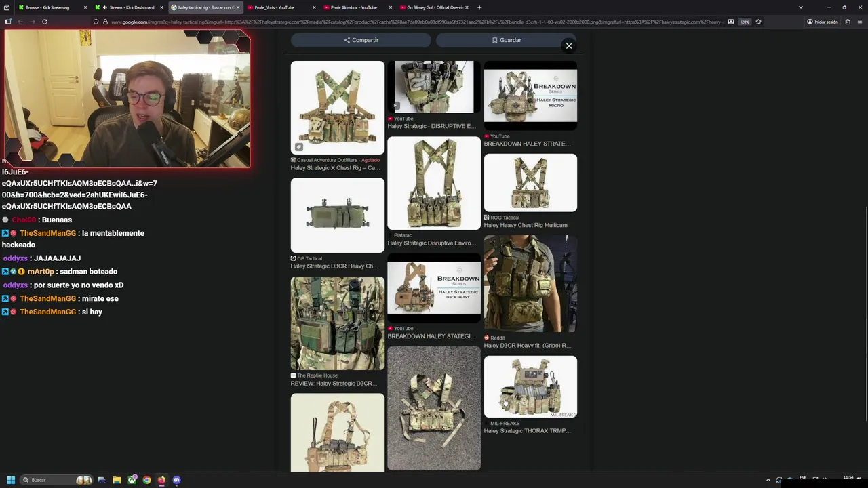
Task: Reset the 120% zoom level indicator
Action: click(745, 22)
